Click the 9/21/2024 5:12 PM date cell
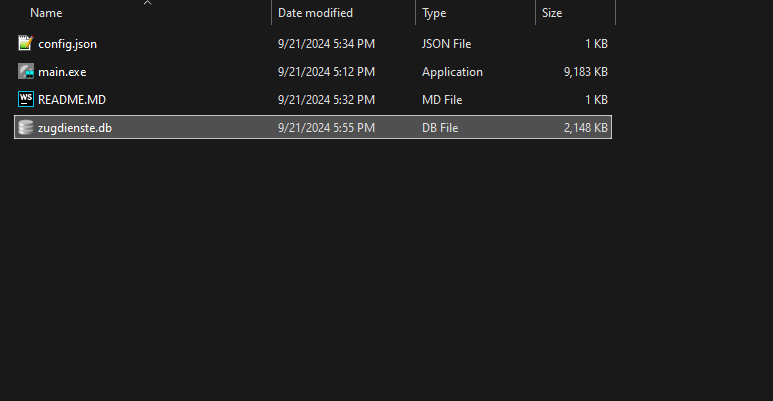Image resolution: width=773 pixels, height=401 pixels. coord(326,72)
